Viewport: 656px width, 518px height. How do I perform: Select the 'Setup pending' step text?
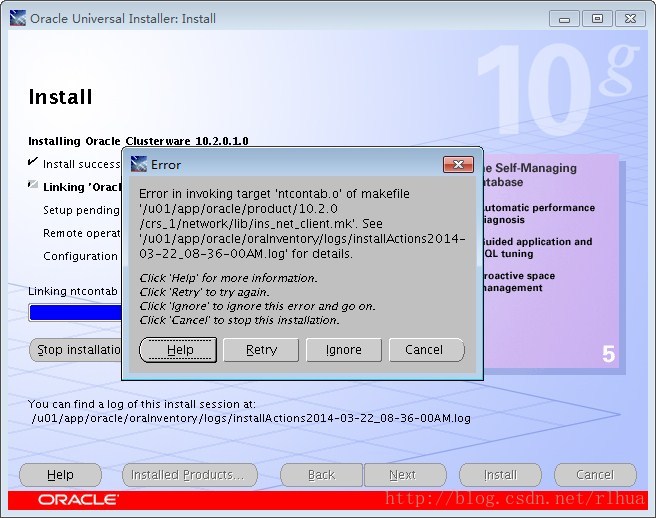coord(81,210)
